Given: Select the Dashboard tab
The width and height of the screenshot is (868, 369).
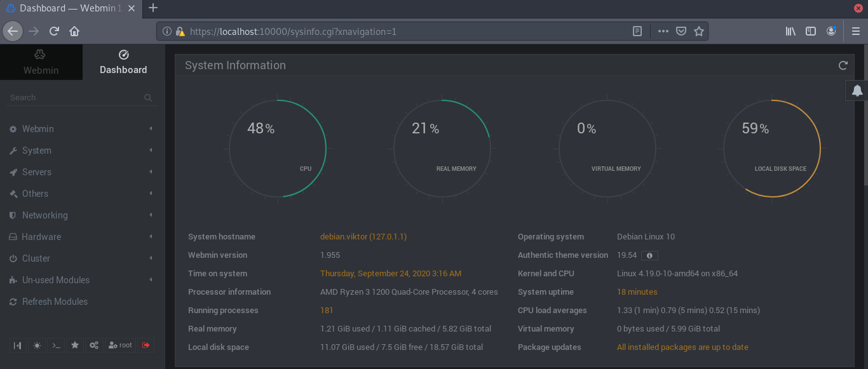Looking at the screenshot, I should tap(123, 62).
